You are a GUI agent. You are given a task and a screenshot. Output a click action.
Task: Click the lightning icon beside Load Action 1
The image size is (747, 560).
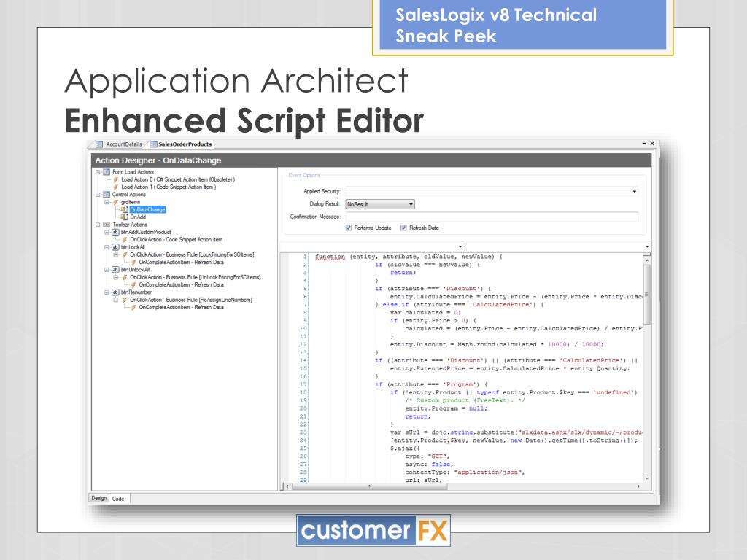116,187
